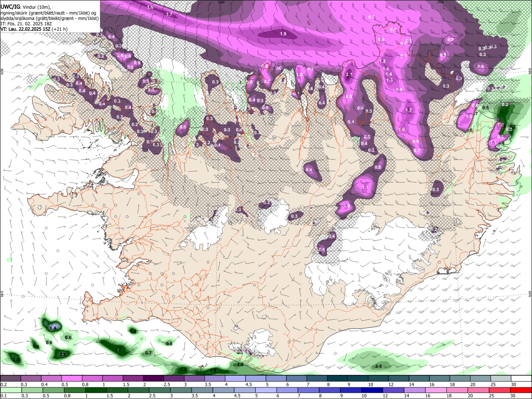Click the 20W longitude label
This screenshot has height=399, width=532.
[x=222, y=2]
